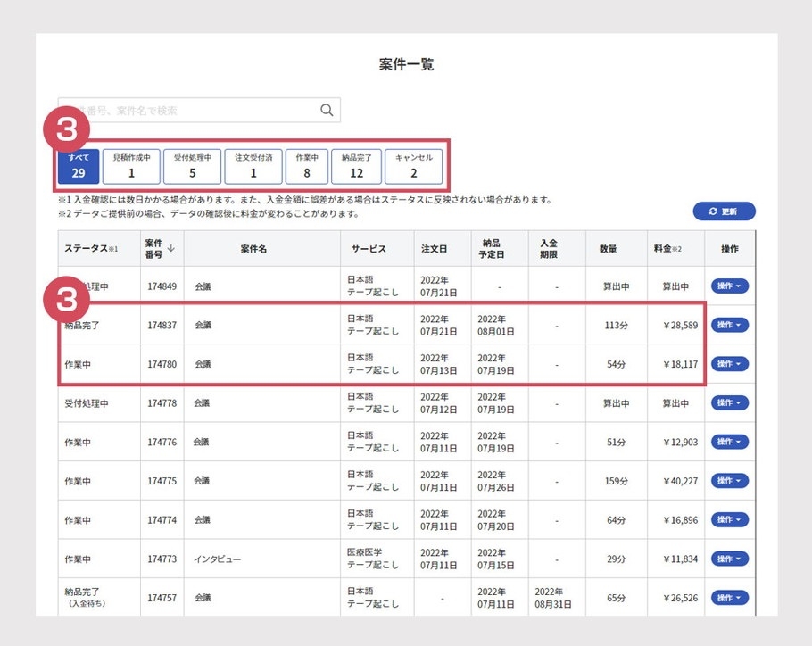Viewport: 812px width, 646px height.
Task: Click the 更新 refresh button
Action: tap(724, 211)
